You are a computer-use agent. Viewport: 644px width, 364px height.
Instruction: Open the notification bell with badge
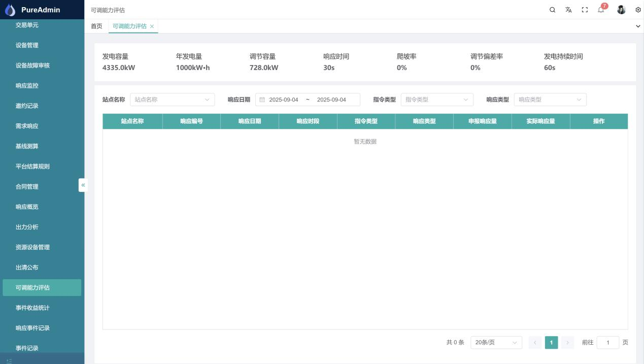point(601,10)
